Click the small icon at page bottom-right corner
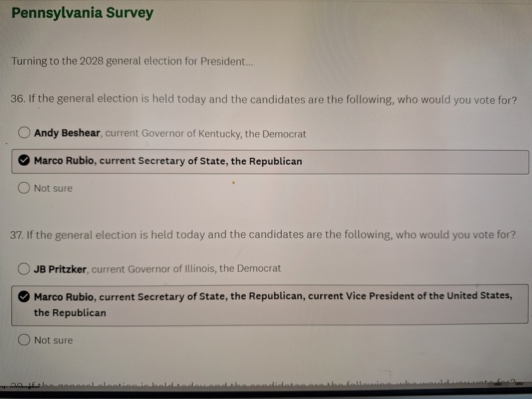This screenshot has height=399, width=532. tap(519, 383)
